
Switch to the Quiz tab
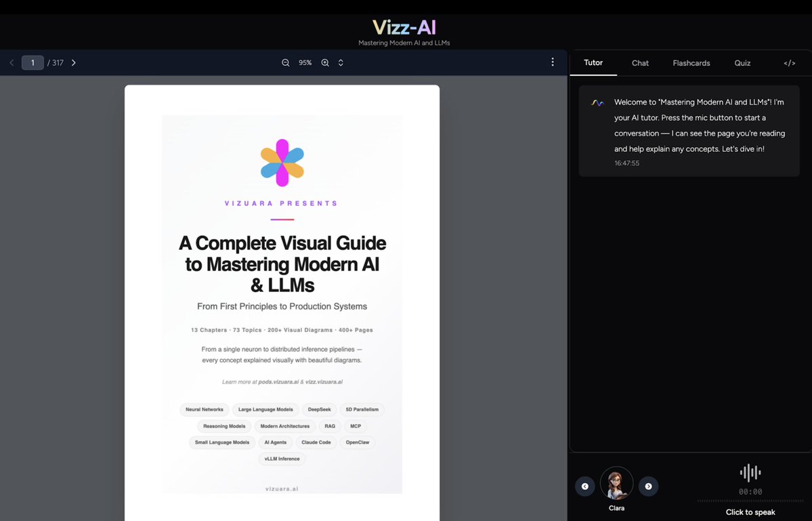pyautogui.click(x=742, y=62)
